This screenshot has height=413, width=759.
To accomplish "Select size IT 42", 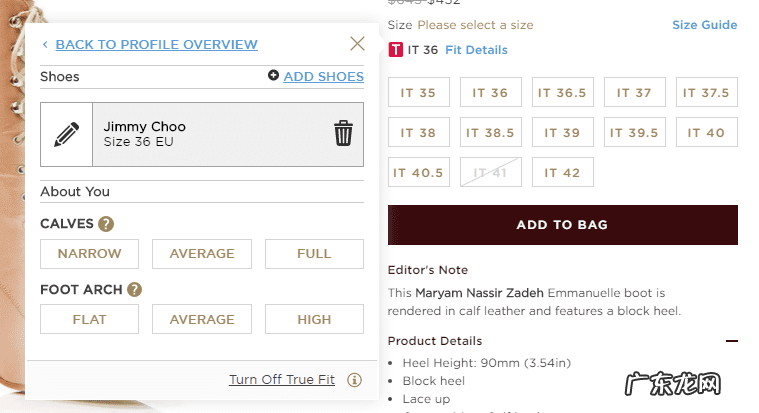I will [562, 172].
